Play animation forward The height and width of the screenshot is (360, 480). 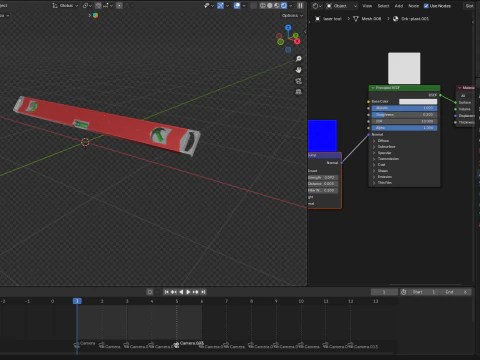pyautogui.click(x=188, y=292)
